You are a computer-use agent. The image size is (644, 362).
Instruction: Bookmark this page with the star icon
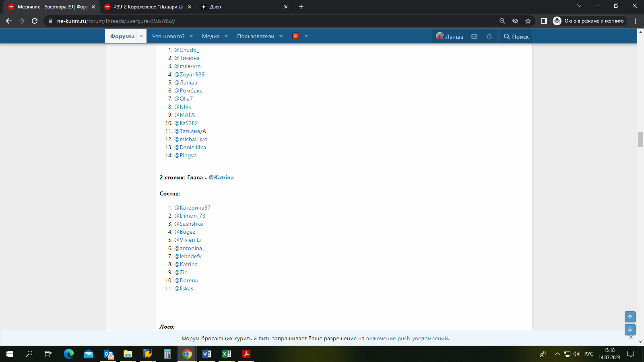pyautogui.click(x=528, y=21)
